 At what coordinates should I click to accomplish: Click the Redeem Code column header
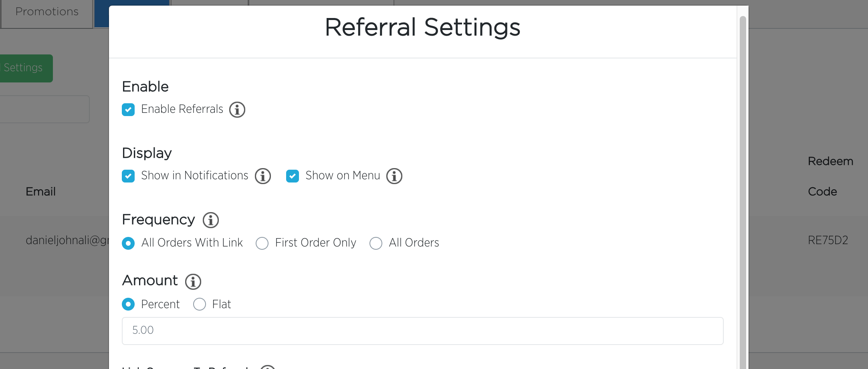pos(830,176)
